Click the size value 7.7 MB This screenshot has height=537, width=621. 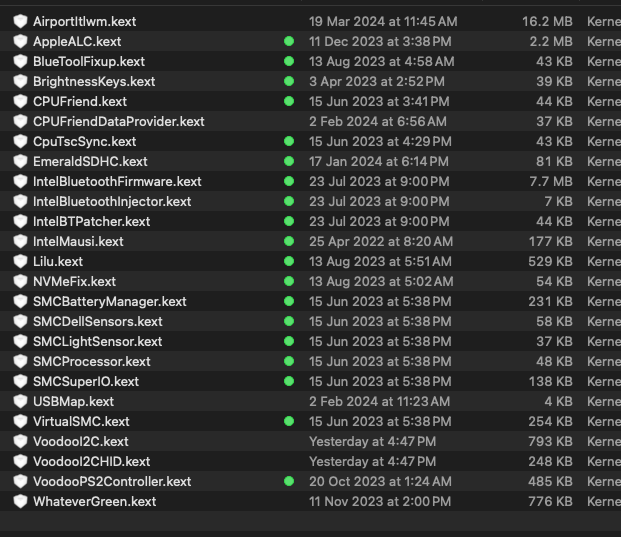[551, 181]
